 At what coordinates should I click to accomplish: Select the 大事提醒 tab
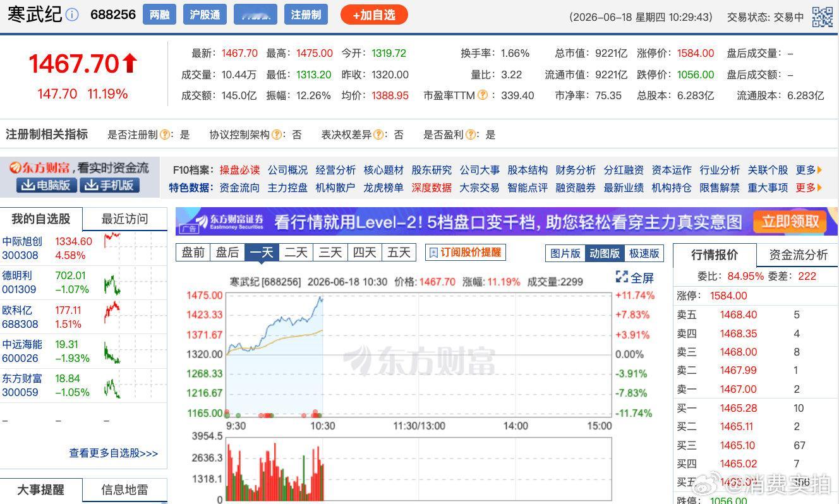[x=41, y=490]
